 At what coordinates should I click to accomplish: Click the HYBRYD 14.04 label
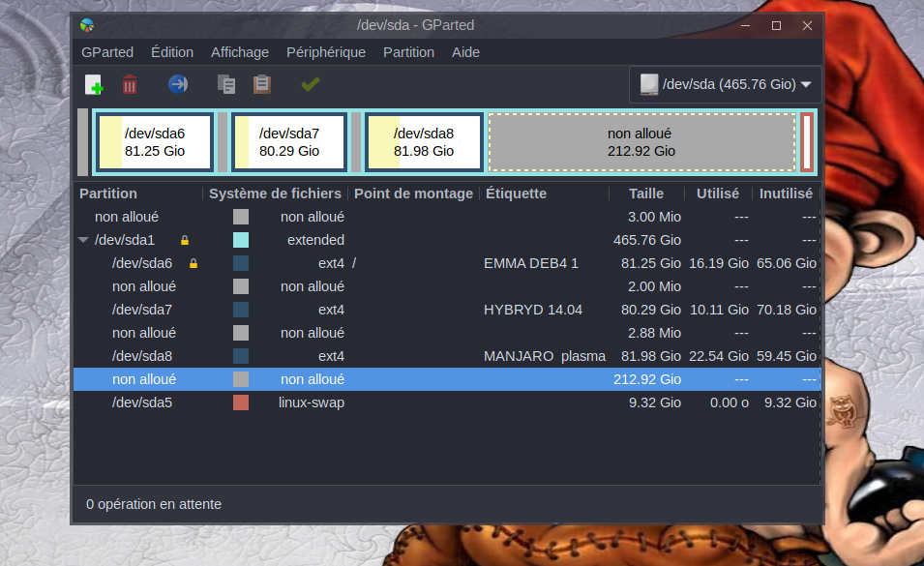(x=533, y=310)
